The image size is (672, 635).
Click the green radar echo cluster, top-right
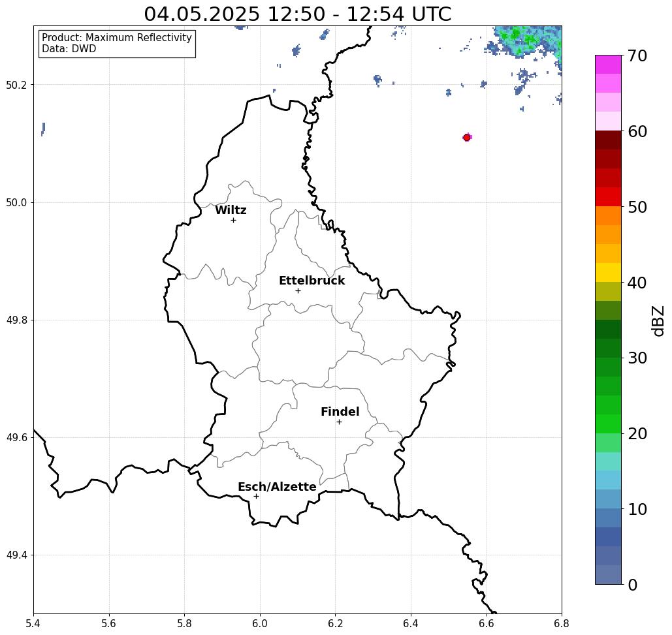tap(526, 42)
